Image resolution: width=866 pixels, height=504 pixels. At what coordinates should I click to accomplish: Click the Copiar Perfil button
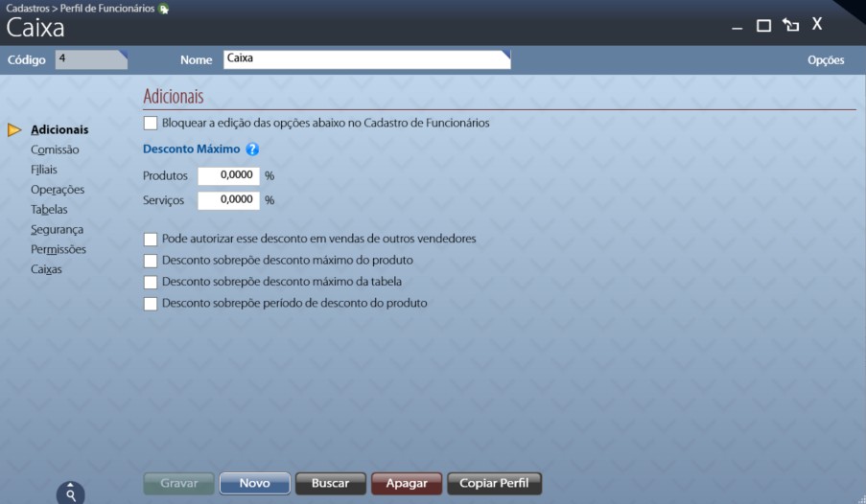point(494,484)
